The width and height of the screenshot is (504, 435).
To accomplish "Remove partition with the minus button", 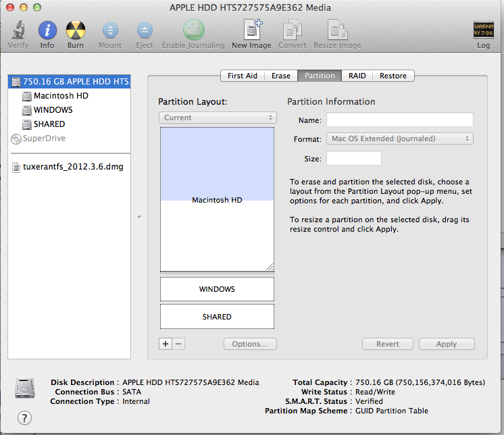I will point(179,344).
